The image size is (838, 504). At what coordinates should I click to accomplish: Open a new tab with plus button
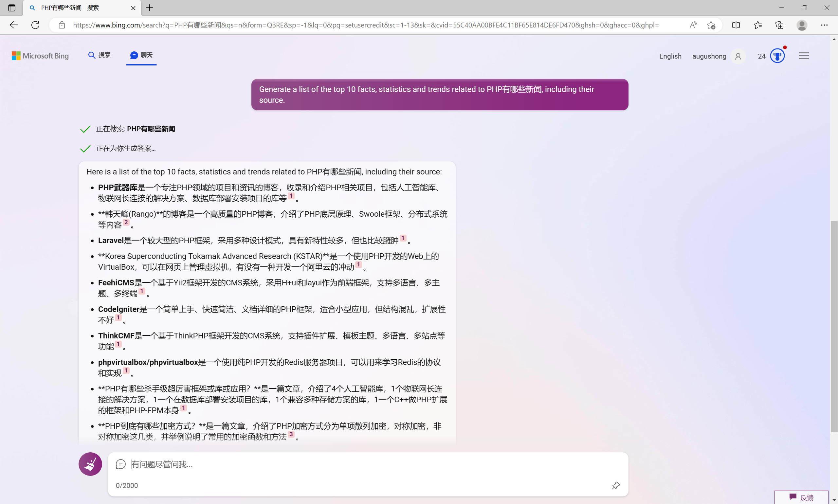(x=150, y=8)
